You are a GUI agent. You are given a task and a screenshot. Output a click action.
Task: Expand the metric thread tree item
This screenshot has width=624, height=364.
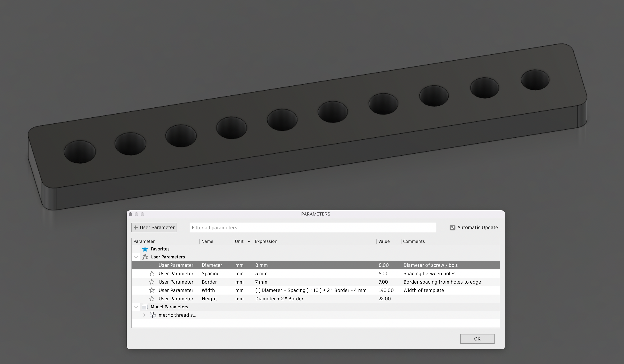[144, 315]
